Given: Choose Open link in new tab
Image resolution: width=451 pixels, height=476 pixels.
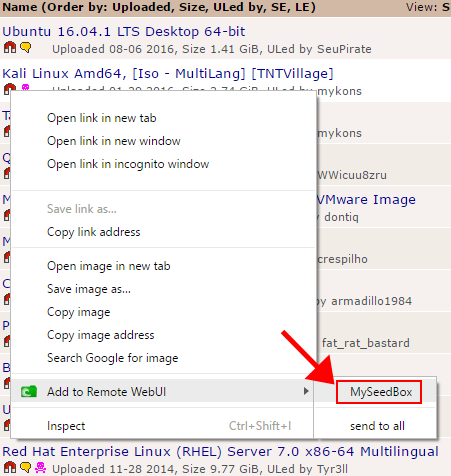Looking at the screenshot, I should [x=102, y=118].
